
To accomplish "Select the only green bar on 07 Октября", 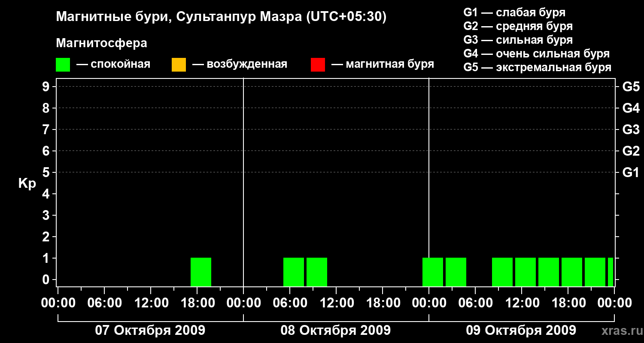I will click(201, 272).
